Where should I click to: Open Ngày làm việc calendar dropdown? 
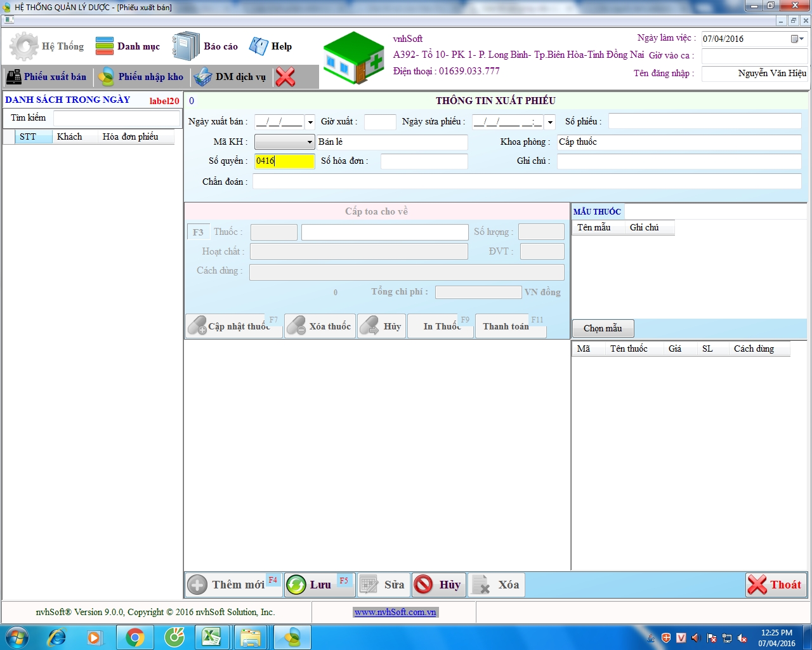pyautogui.click(x=797, y=39)
